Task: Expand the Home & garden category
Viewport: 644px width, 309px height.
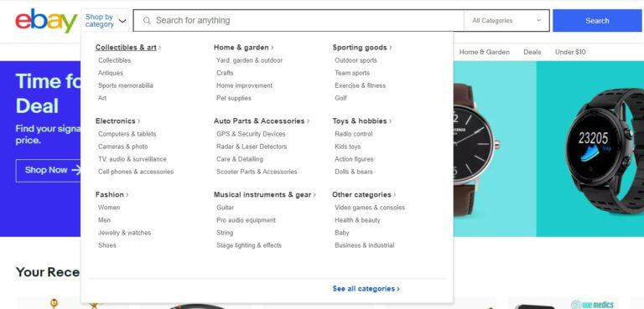Action: pyautogui.click(x=243, y=48)
